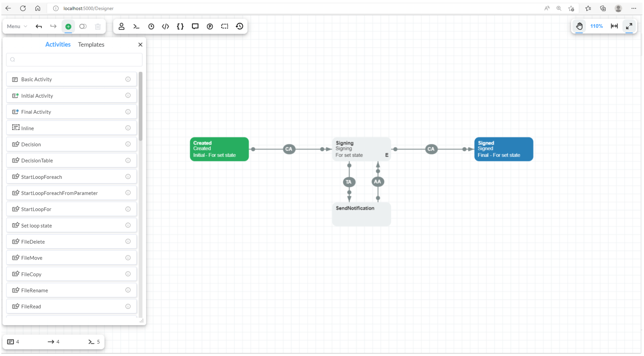Click the Undo arrow icon
Screen dimensions: 644x356
39,26
